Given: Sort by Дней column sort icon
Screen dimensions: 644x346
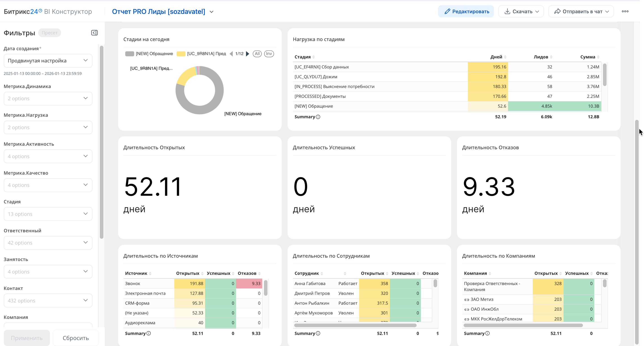Looking at the screenshot, I should click(505, 57).
